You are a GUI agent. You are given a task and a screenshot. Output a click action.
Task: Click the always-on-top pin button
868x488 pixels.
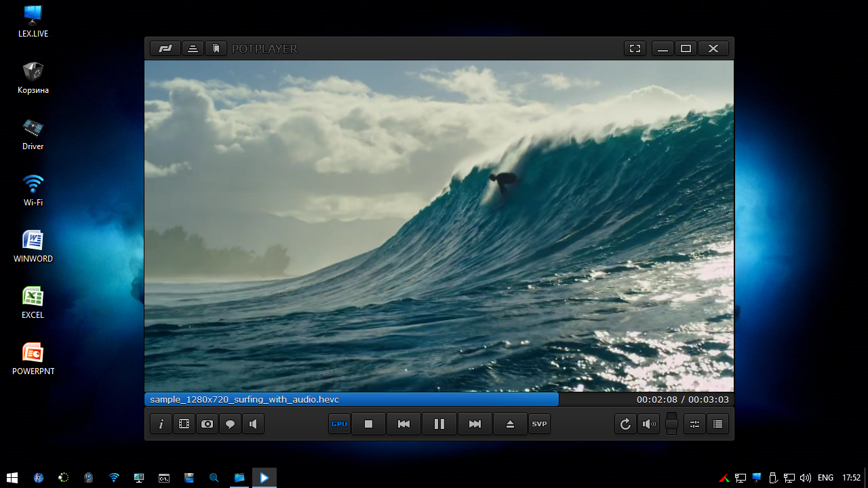[193, 49]
